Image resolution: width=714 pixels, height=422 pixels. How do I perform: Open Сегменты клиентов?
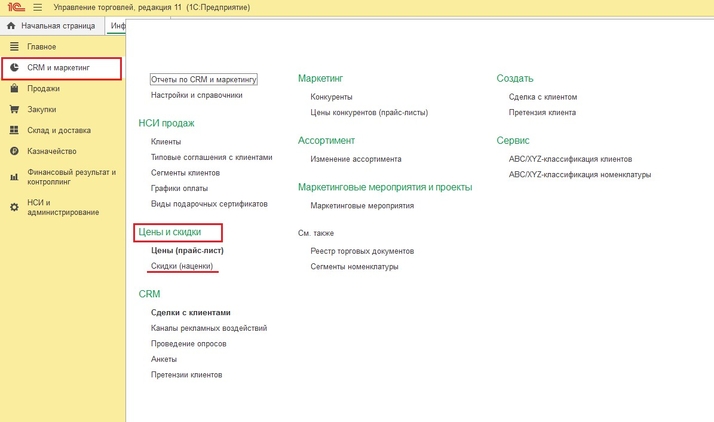(185, 173)
